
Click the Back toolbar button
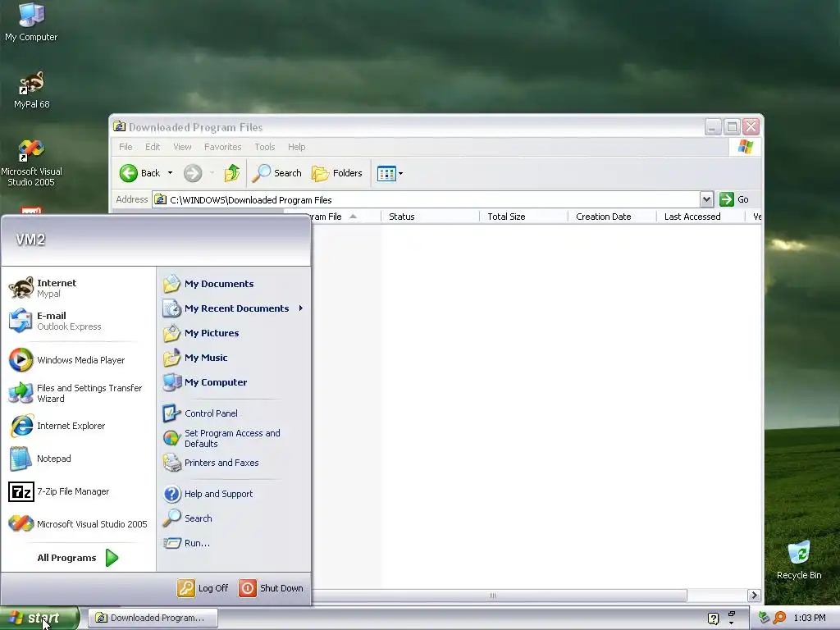coord(139,173)
